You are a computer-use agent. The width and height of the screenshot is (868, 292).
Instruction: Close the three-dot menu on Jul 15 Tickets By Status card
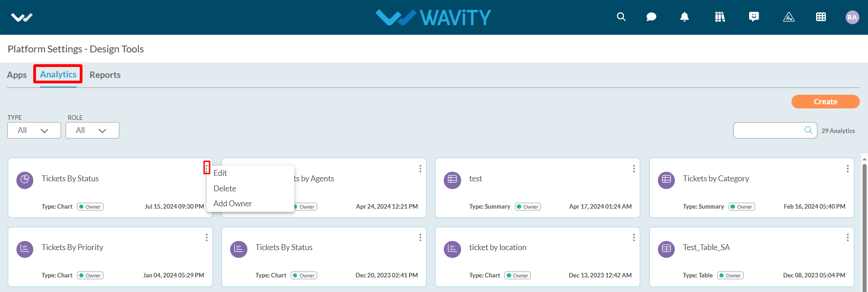coord(206,168)
